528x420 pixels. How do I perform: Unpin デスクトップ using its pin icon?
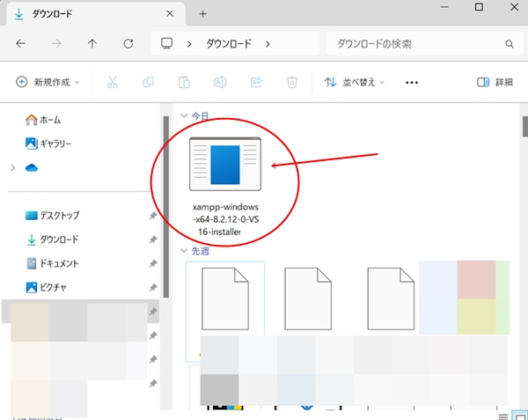point(153,216)
